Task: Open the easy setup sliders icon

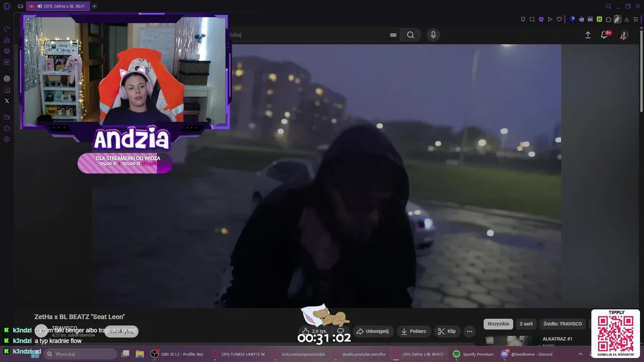Action: pos(636,19)
